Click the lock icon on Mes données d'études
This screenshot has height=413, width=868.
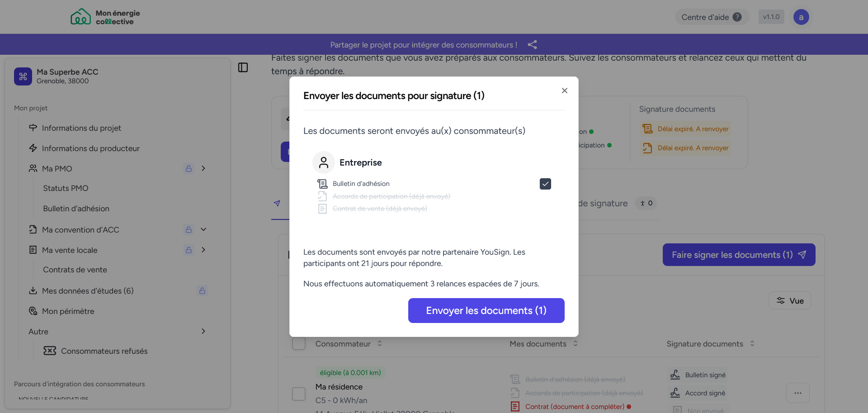203,290
